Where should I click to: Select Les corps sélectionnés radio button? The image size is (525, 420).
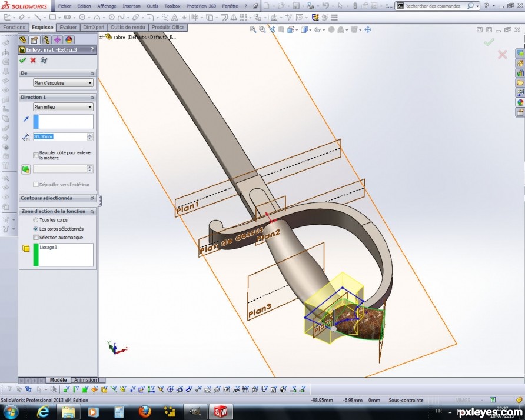pos(35,229)
